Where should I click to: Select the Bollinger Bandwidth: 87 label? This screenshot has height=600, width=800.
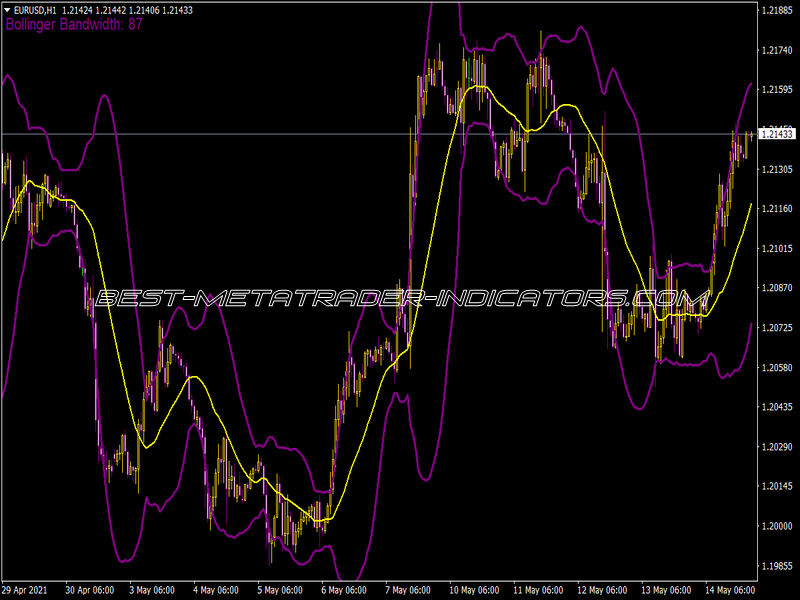74,24
